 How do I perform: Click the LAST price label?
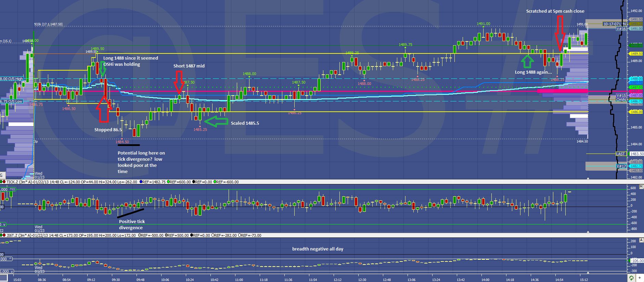[x=621, y=154]
